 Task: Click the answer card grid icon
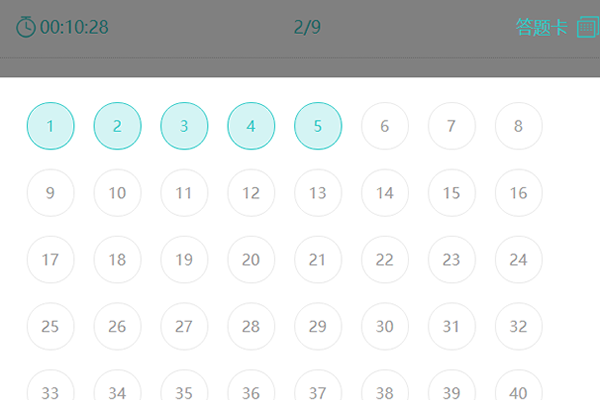588,27
